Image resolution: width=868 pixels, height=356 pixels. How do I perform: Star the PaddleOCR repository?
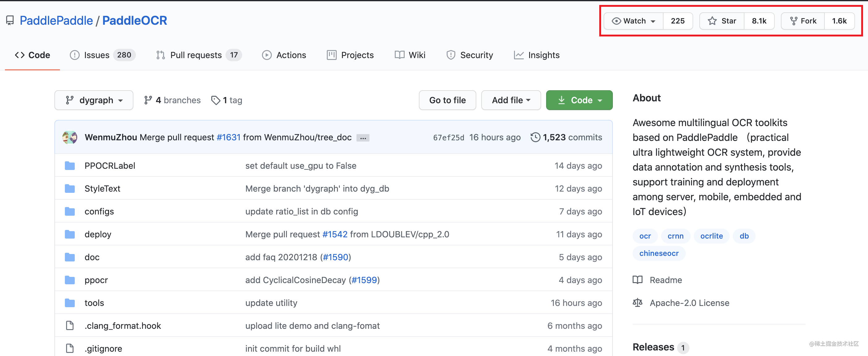pyautogui.click(x=722, y=21)
